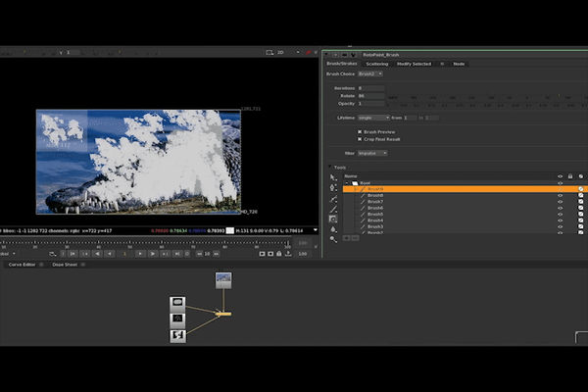Pick the blur droplet tool icon

coord(334,228)
